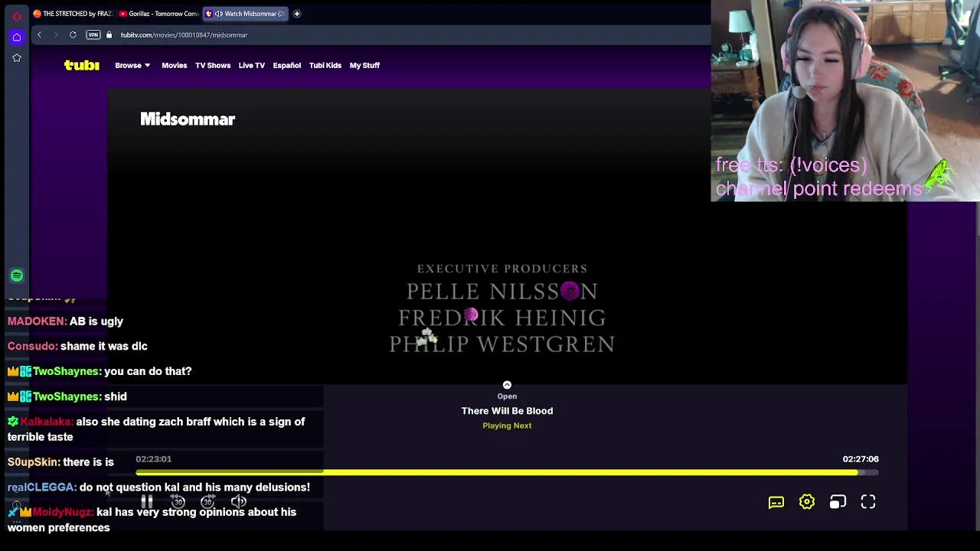Enable picture-in-picture mode icon
Viewport: 980px width, 551px height.
coord(838,502)
